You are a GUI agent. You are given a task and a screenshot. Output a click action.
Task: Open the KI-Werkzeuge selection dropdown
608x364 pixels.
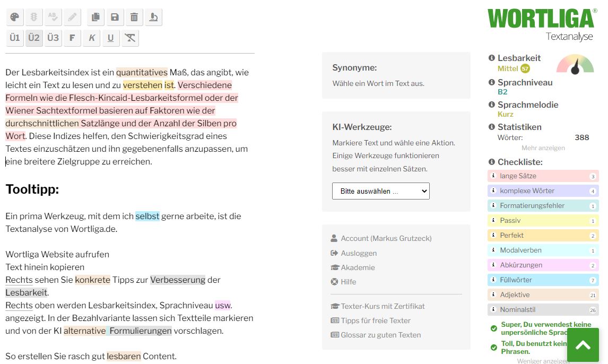[x=380, y=191]
